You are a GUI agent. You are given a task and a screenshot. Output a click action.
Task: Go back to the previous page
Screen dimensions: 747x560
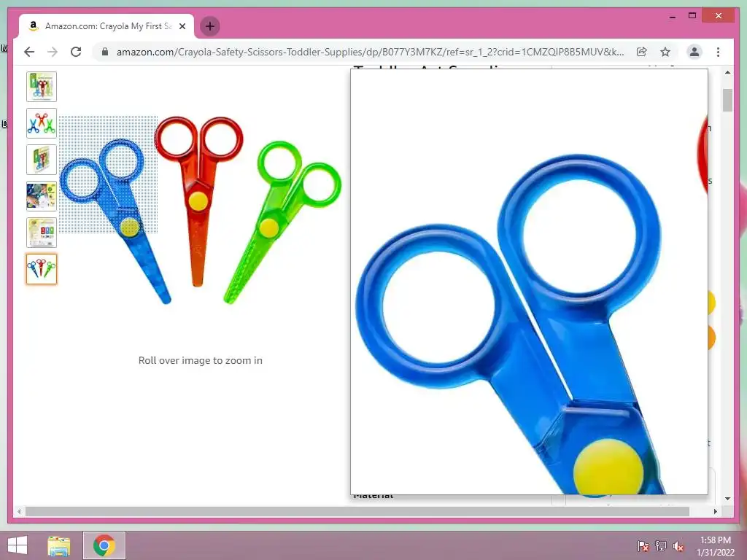[x=29, y=52]
